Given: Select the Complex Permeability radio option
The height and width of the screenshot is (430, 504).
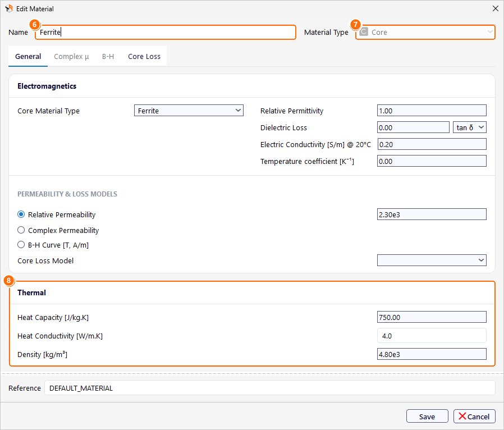Looking at the screenshot, I should point(21,230).
